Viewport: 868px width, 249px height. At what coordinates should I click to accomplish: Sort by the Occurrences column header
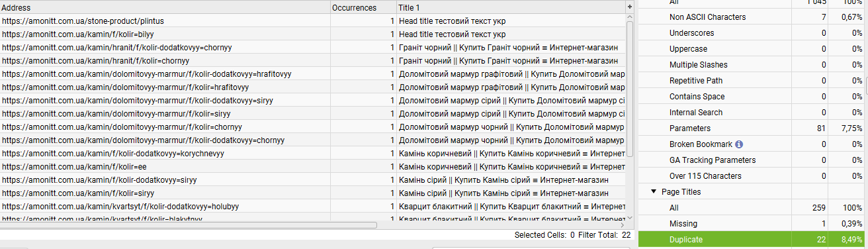pos(363,7)
